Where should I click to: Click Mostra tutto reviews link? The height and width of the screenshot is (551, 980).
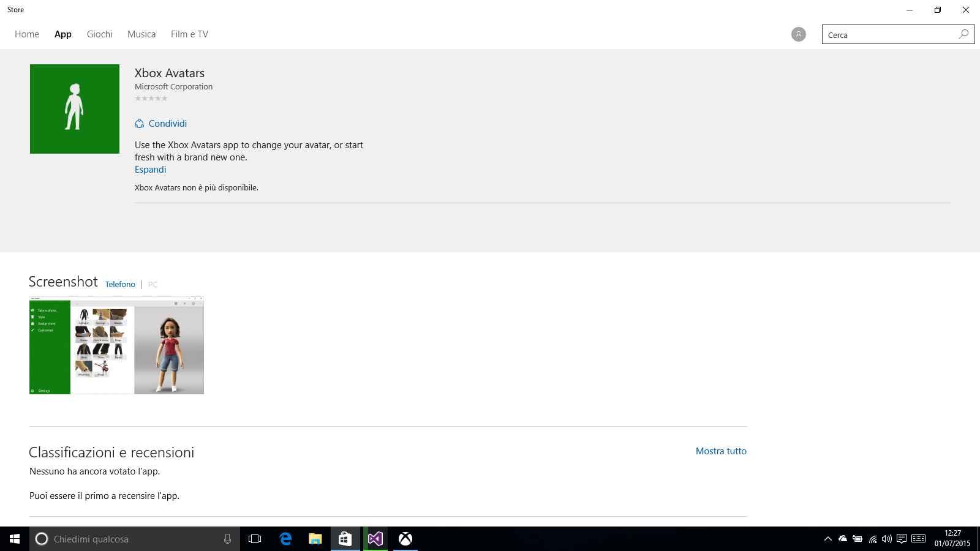pos(721,451)
